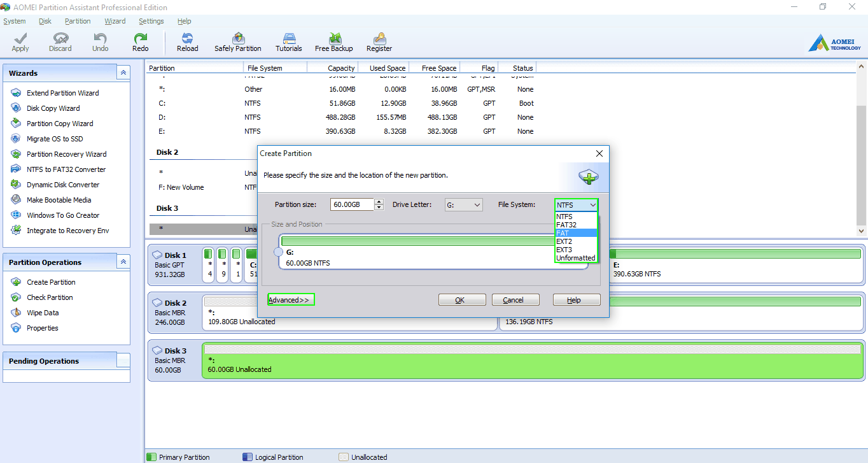Collapse the Partition Operations panel

point(123,262)
